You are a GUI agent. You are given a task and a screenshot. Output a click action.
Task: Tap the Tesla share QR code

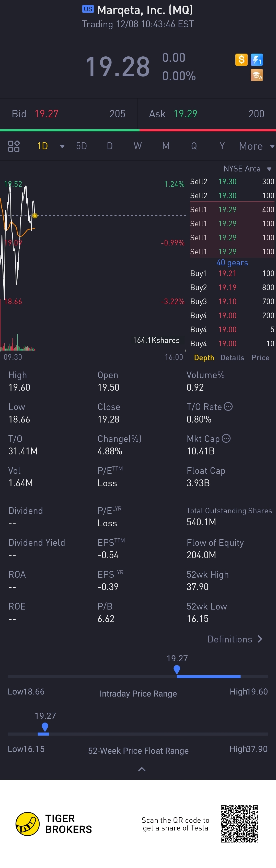click(239, 824)
